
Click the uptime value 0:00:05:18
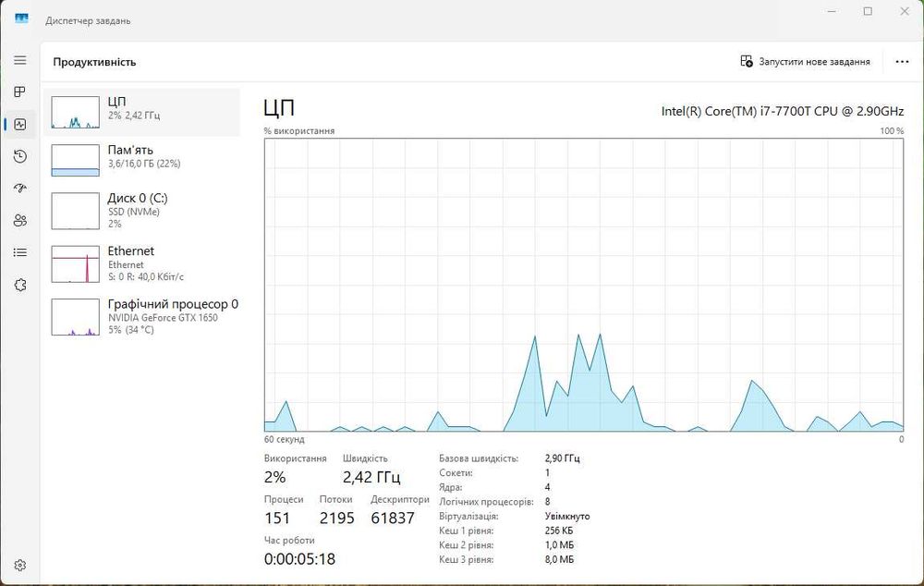[x=299, y=559]
